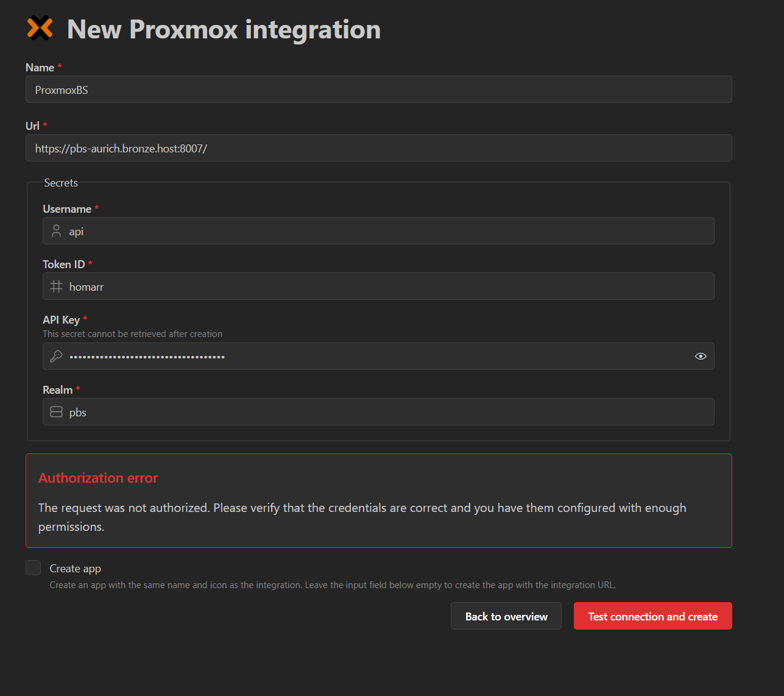Click the user icon in Username field
Screen dimensions: 784x696
click(x=56, y=231)
